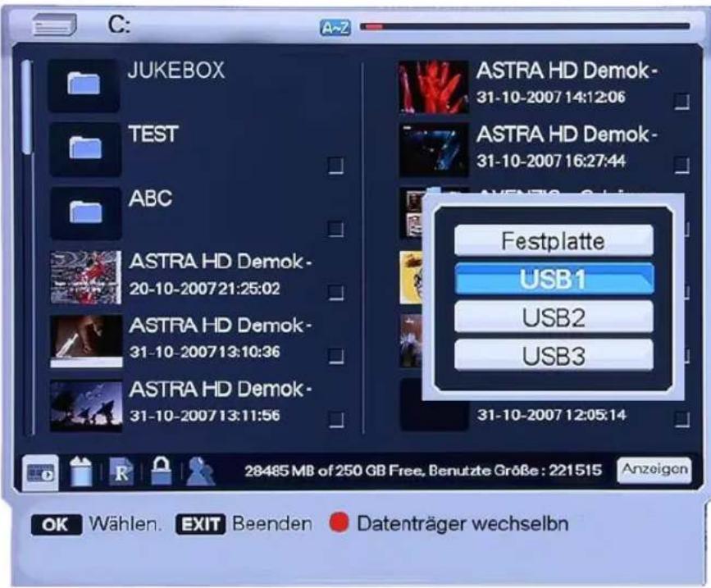Tick checkbox for recording dated 31-10-2007 14:12:06
Image resolution: width=711 pixels, height=588 pixels.
681,102
